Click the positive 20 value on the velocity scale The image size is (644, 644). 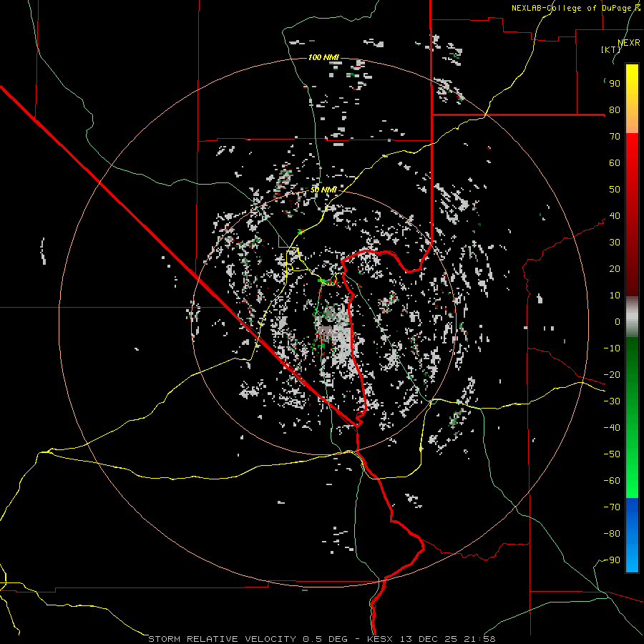pos(615,269)
